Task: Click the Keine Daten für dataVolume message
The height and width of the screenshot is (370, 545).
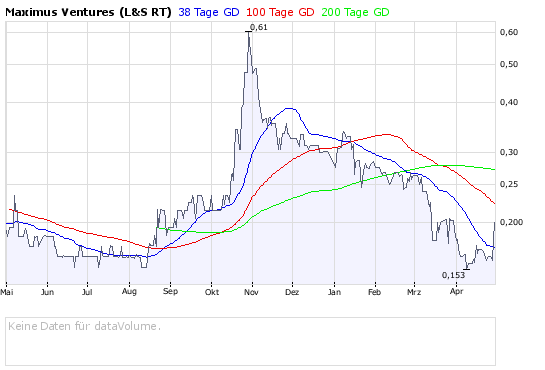Action: 84,326
